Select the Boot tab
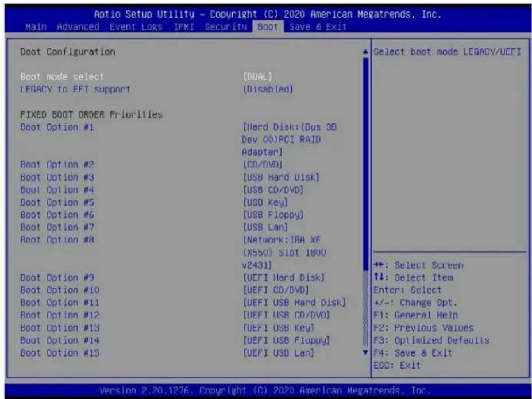Image resolution: width=532 pixels, height=399 pixels. coord(268,27)
